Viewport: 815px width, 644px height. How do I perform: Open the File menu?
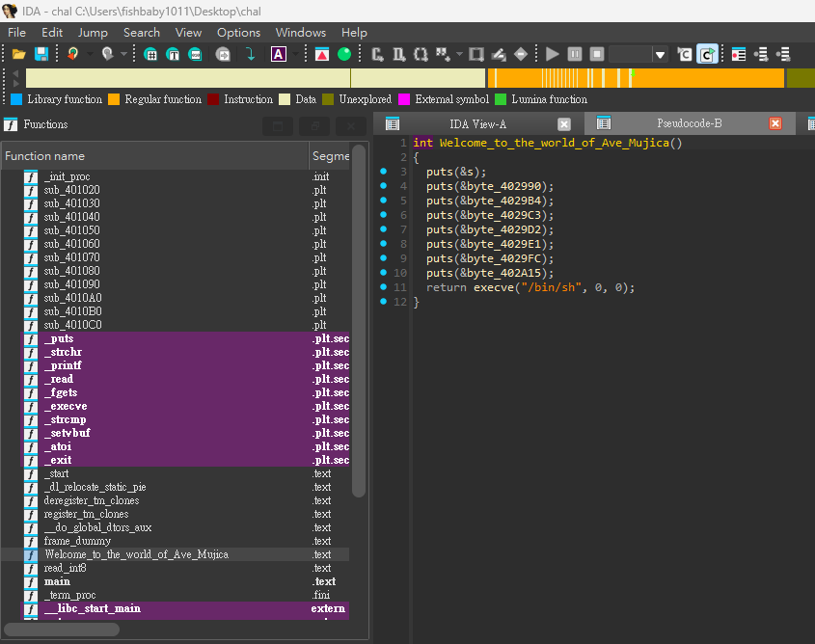pos(16,33)
